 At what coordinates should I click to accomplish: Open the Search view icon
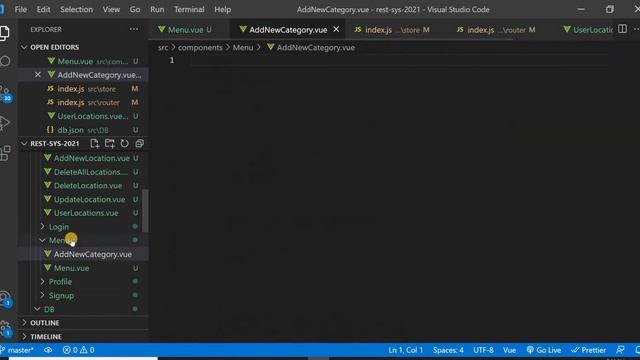(x=5, y=61)
